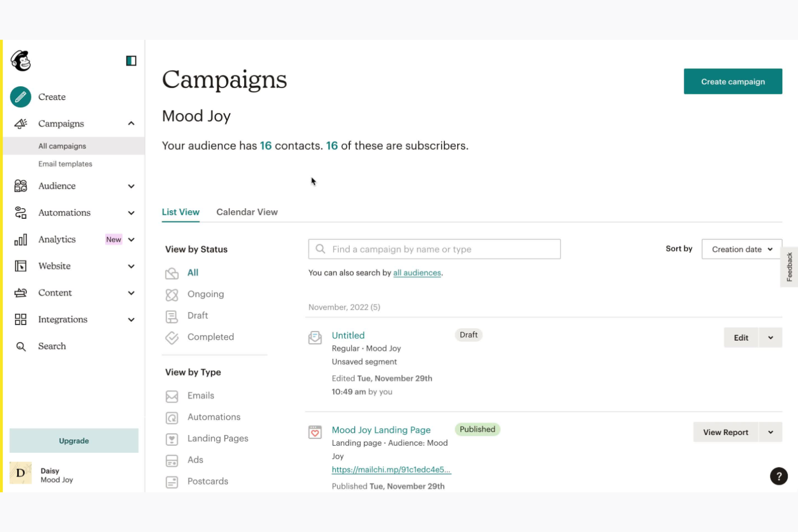Click the Website sidebar icon
Viewport: 798px width, 532px height.
coord(20,266)
